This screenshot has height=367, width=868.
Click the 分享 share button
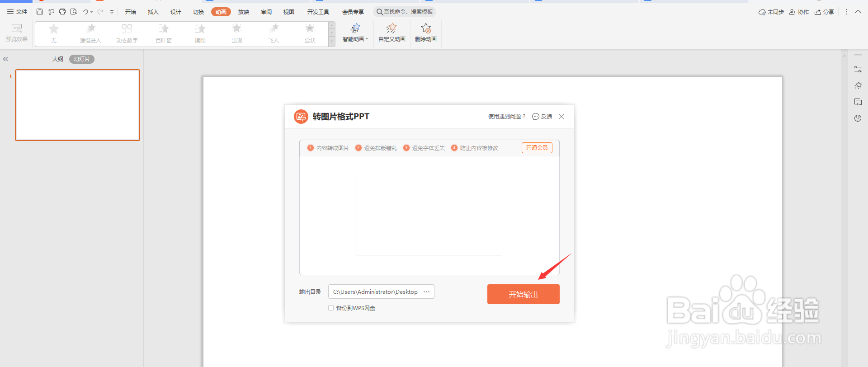(x=824, y=12)
